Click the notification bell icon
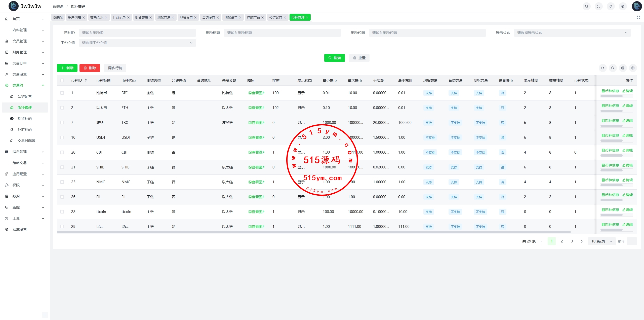This screenshot has width=644, height=320. (x=611, y=7)
